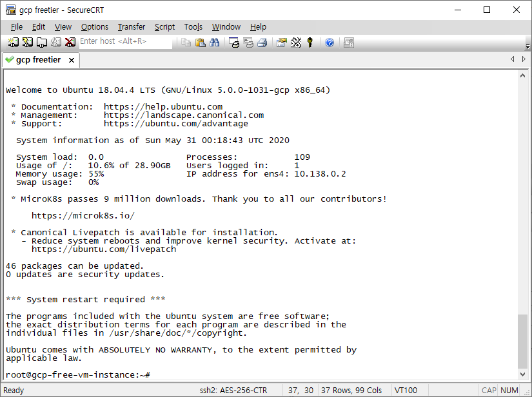Click the https://landscape.canonical.com URL
Screen dimensions: 532x397
184,115
